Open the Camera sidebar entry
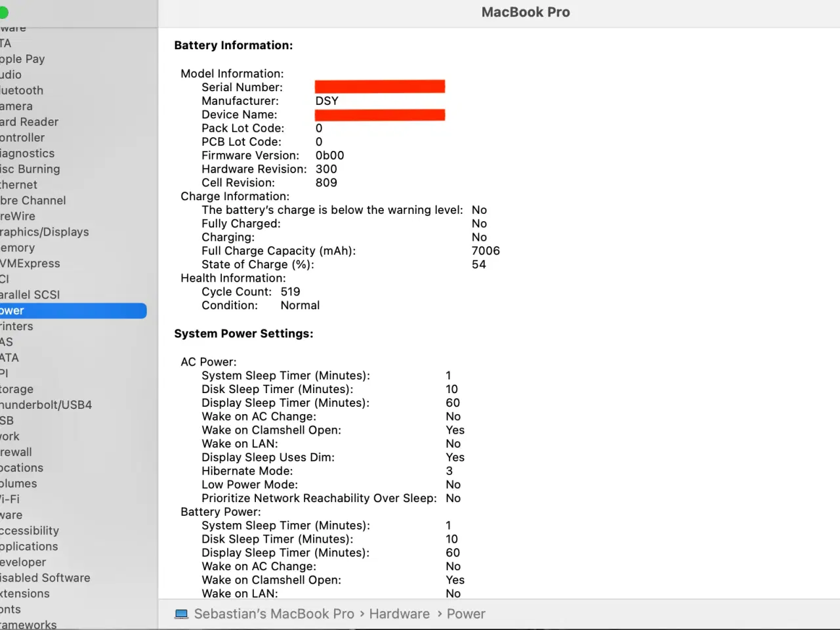Image resolution: width=840 pixels, height=630 pixels. (x=16, y=106)
